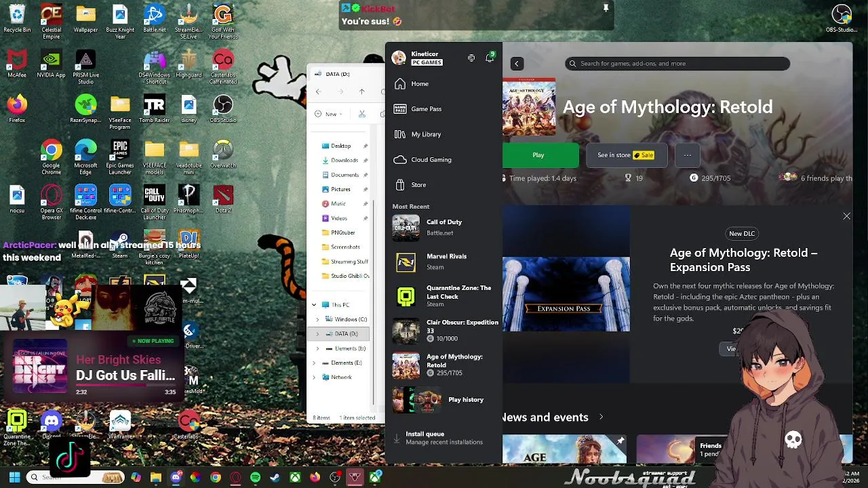Expand the indented Elements (E:) node
The width and height of the screenshot is (868, 488).
[317, 348]
